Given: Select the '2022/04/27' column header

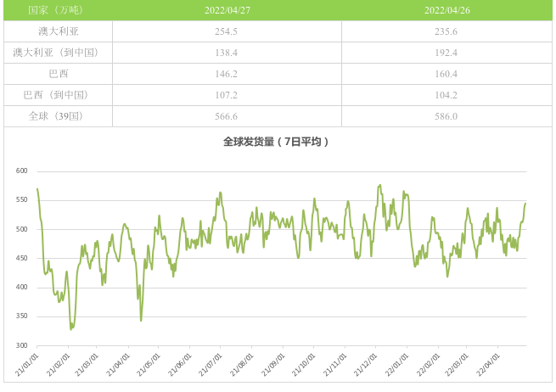Looking at the screenshot, I should coord(227,10).
